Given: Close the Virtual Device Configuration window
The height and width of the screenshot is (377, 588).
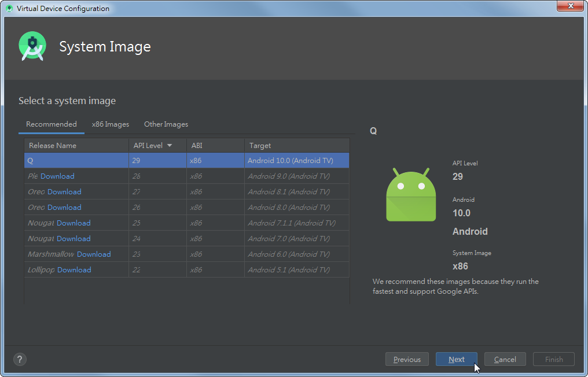Looking at the screenshot, I should (571, 6).
